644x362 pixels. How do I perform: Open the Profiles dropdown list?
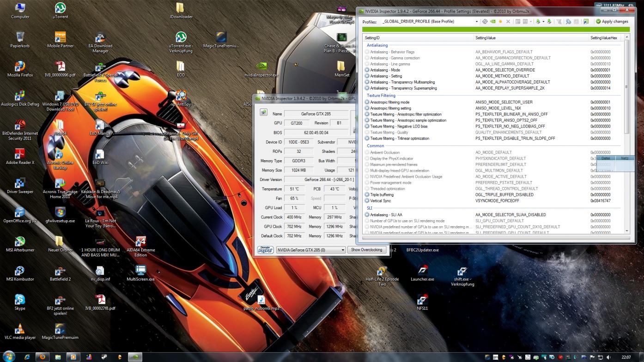click(476, 22)
